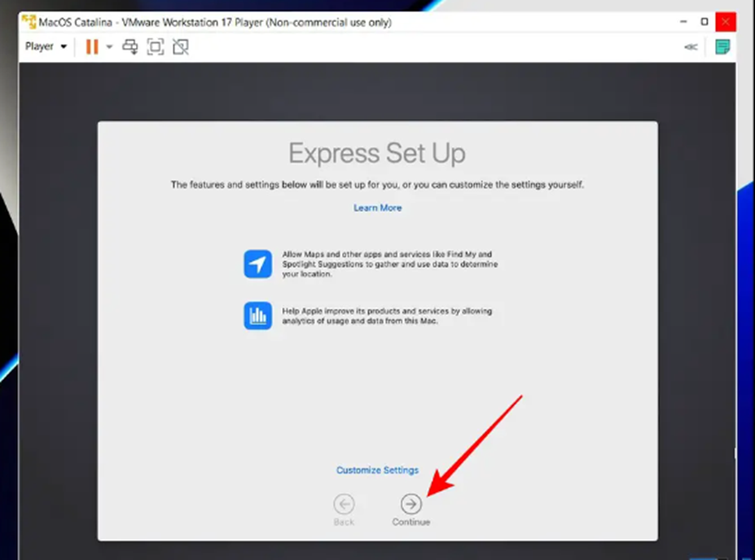
Task: Click the VMware app icon in title bar
Action: [29, 22]
